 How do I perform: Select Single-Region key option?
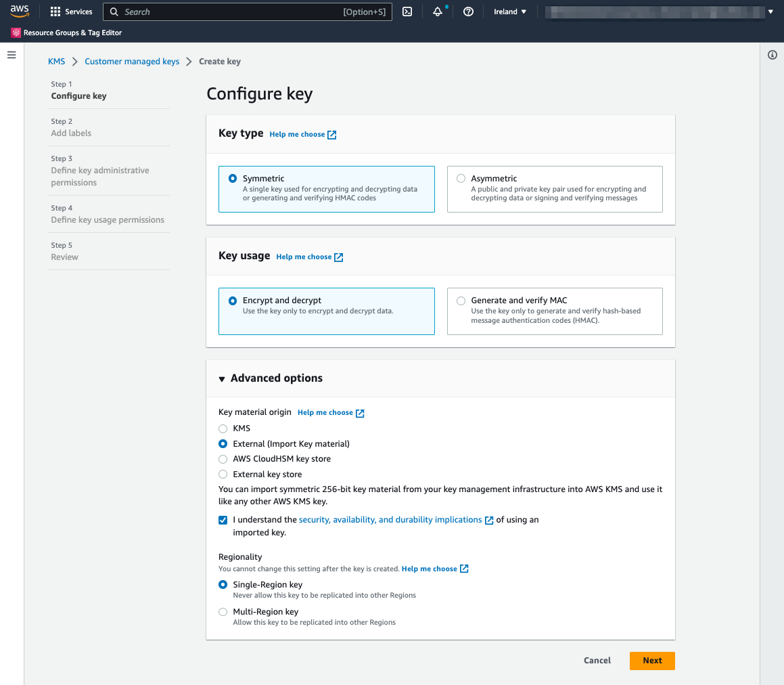tap(223, 584)
